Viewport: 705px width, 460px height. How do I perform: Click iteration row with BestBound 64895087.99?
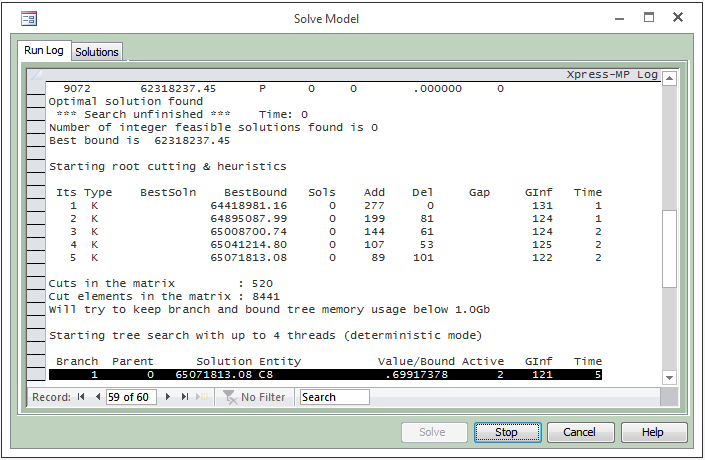335,219
